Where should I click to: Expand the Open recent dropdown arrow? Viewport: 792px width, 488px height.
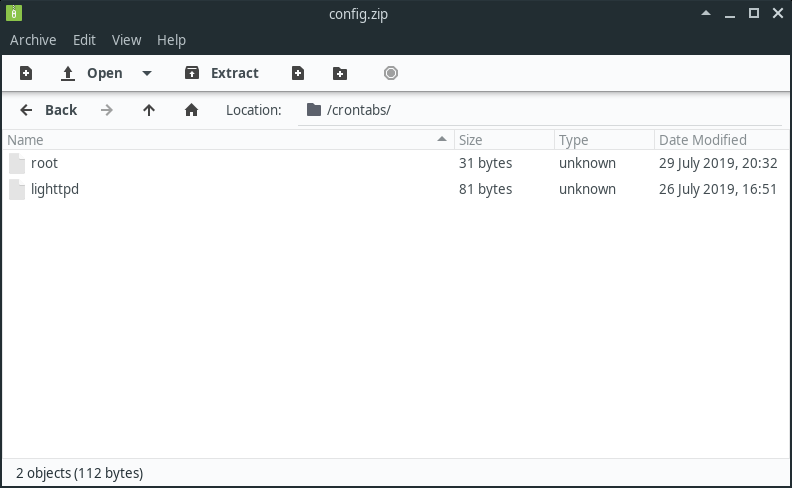tap(147, 73)
